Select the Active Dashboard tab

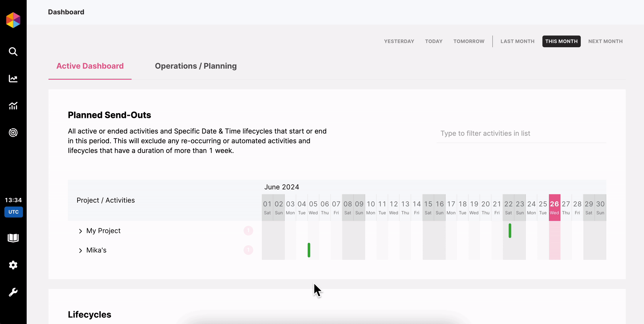[x=90, y=66]
